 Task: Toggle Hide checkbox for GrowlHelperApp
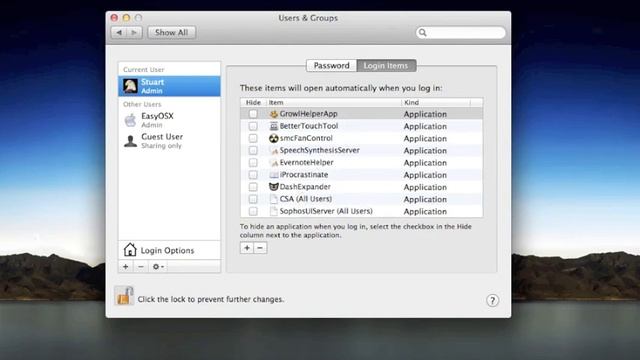click(x=253, y=114)
